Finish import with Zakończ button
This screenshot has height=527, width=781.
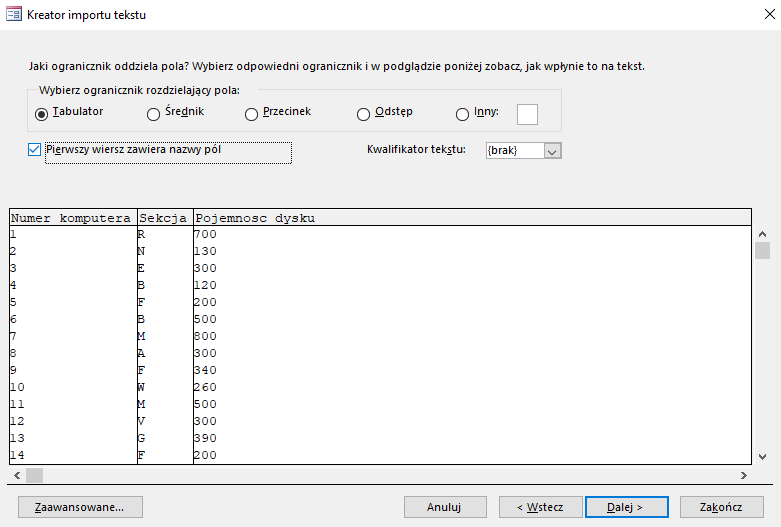722,507
